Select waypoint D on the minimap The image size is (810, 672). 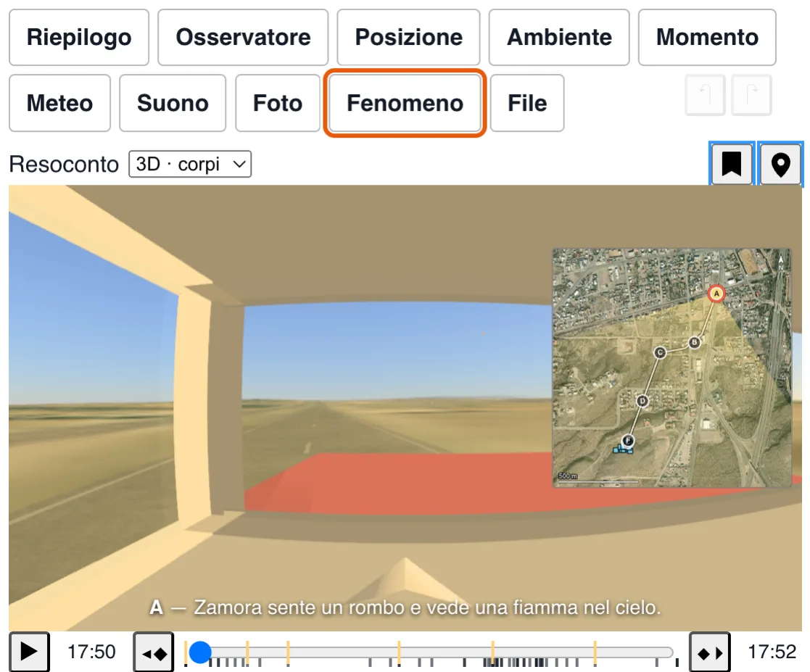tap(642, 401)
